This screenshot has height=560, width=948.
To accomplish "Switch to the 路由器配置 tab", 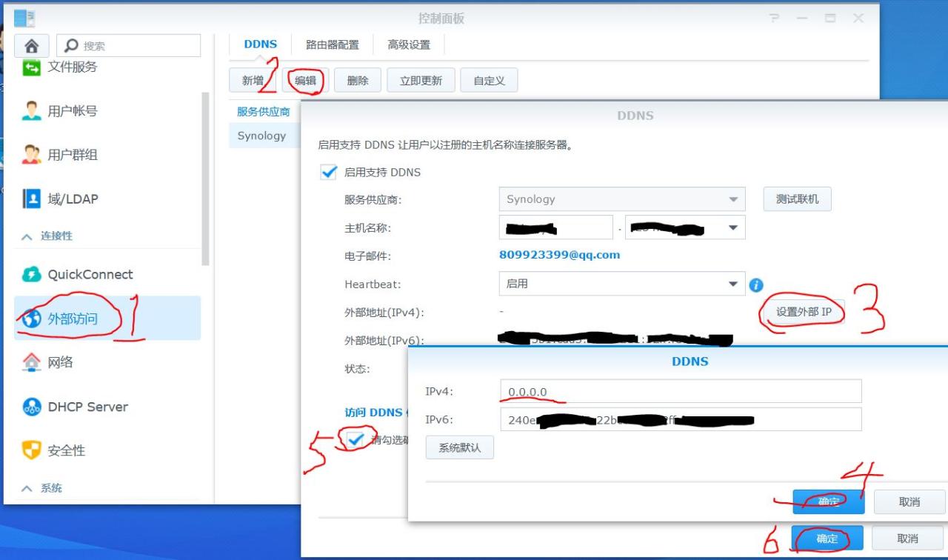I will tap(333, 44).
